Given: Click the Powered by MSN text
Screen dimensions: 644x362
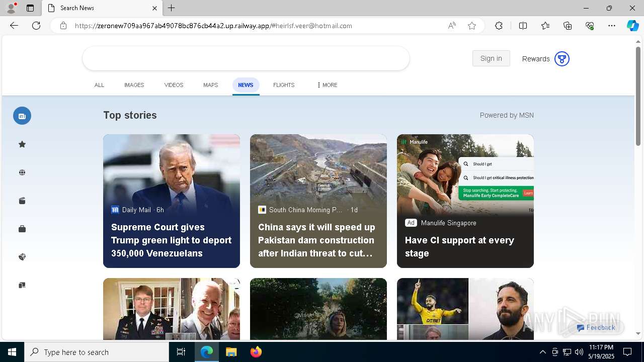Looking at the screenshot, I should (x=507, y=115).
